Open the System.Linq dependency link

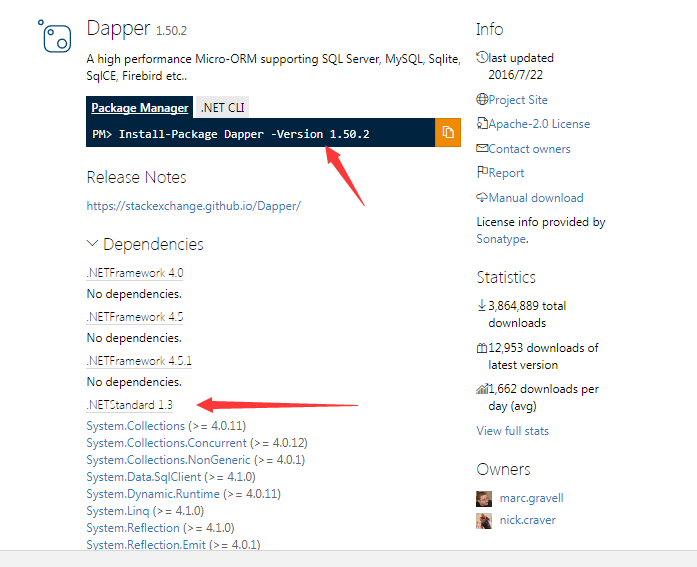[118, 511]
